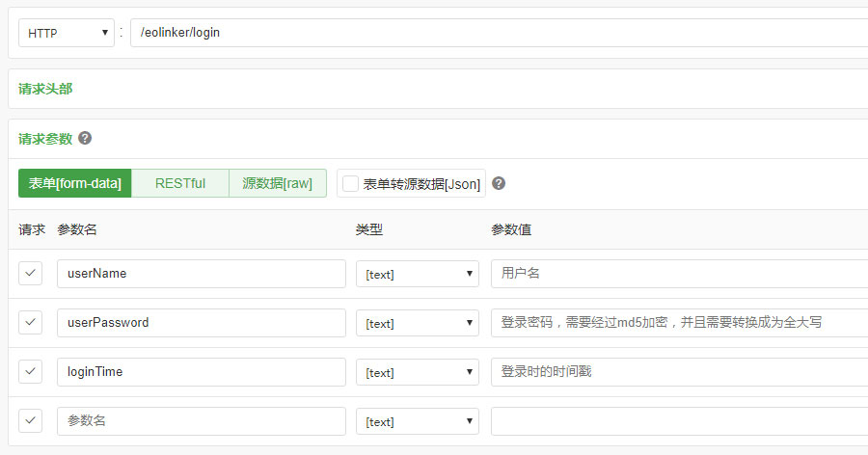The image size is (868, 455).
Task: Uncheck the userPassword parameter checkbox
Action: tap(31, 323)
